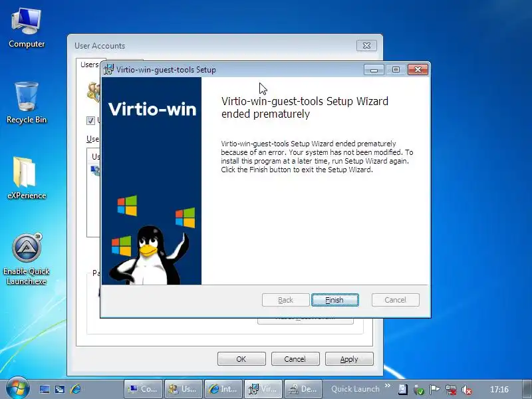Click the Virtio-win setup title bar icon

click(x=108, y=70)
